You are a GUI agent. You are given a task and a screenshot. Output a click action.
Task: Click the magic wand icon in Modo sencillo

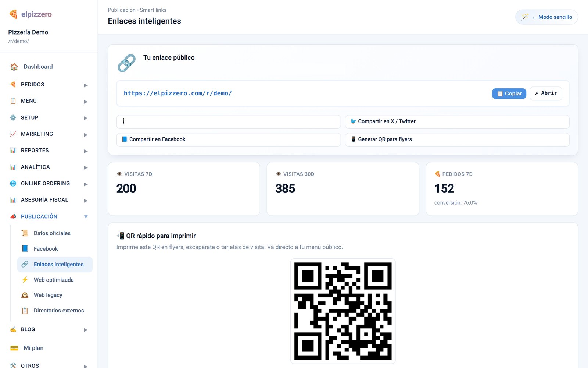point(525,17)
